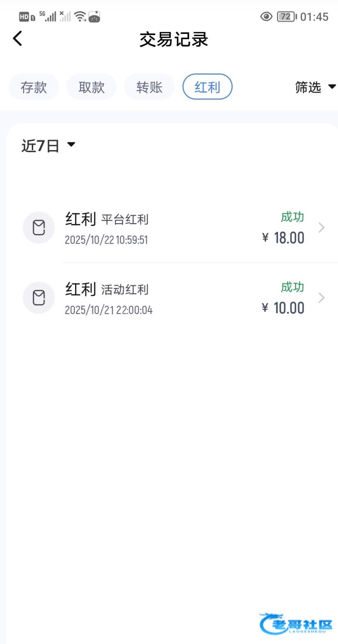Tap the 平台红利 transaction wallet icon
The image size is (338, 644).
[x=39, y=228]
